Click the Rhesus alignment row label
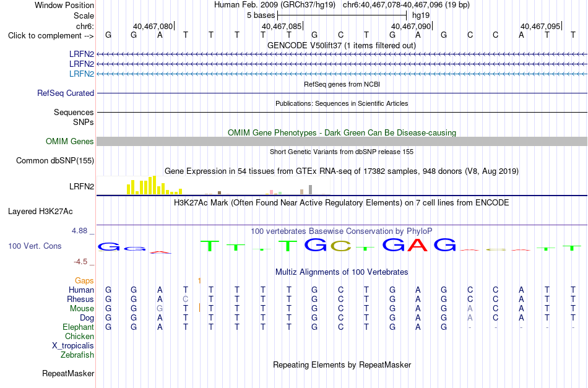The image size is (588, 388). (x=80, y=299)
